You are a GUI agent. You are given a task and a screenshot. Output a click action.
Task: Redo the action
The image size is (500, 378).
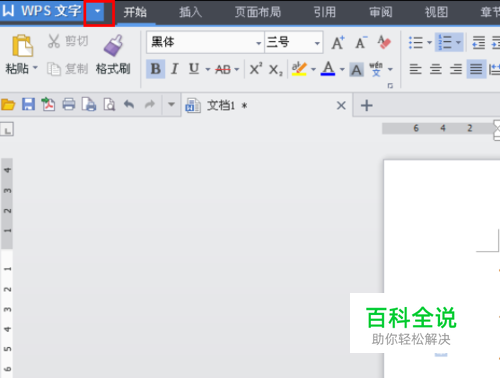click(x=150, y=104)
